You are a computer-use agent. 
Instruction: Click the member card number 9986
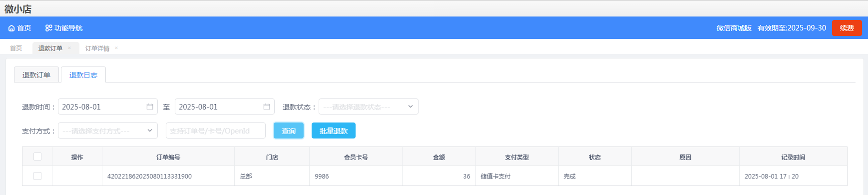coord(322,176)
